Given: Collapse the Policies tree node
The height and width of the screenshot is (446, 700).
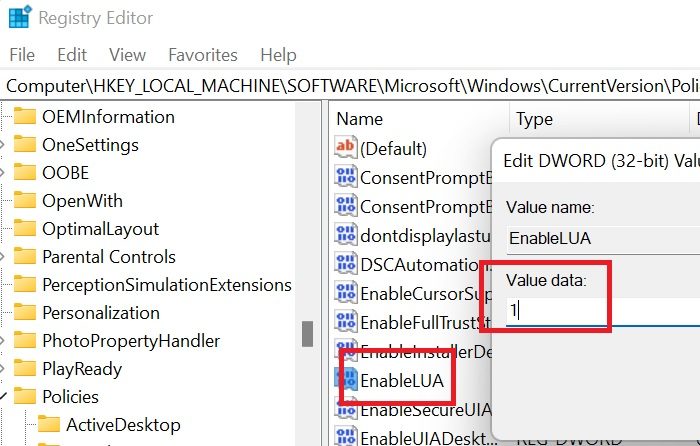Looking at the screenshot, I should [3, 396].
